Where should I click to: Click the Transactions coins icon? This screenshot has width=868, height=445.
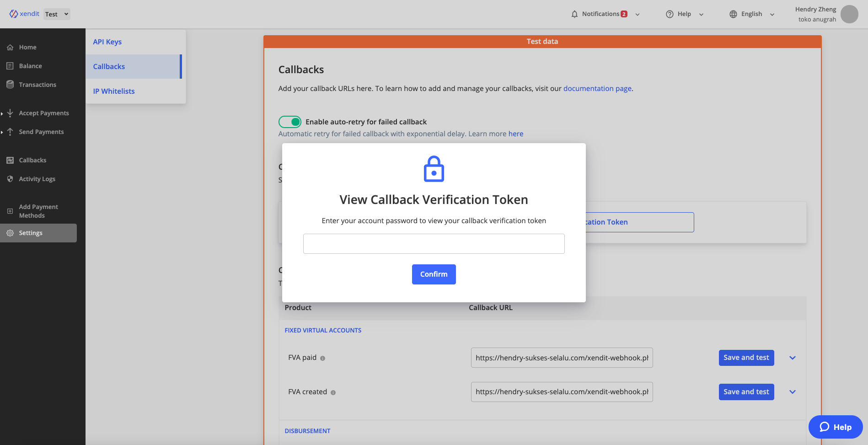tap(10, 85)
